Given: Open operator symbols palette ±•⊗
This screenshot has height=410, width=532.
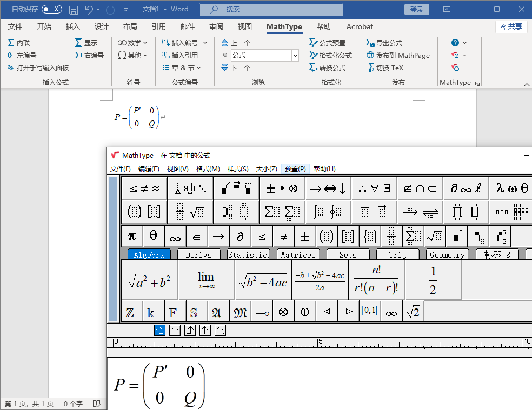Looking at the screenshot, I should 282,188.
